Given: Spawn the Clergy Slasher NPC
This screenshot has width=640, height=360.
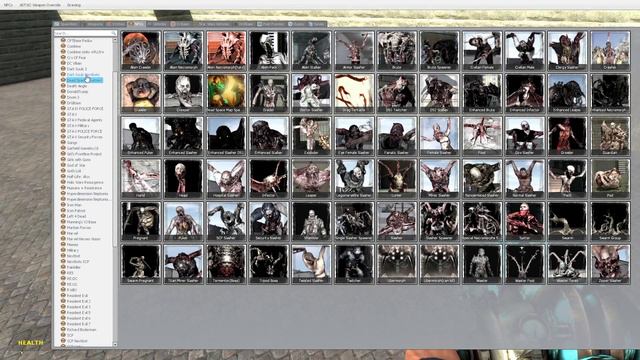Looking at the screenshot, I should tap(567, 51).
